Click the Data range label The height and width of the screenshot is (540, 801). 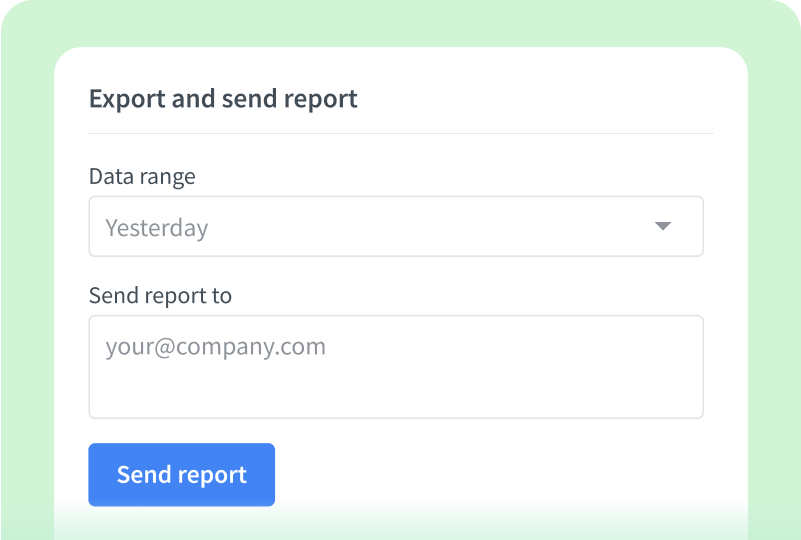142,177
